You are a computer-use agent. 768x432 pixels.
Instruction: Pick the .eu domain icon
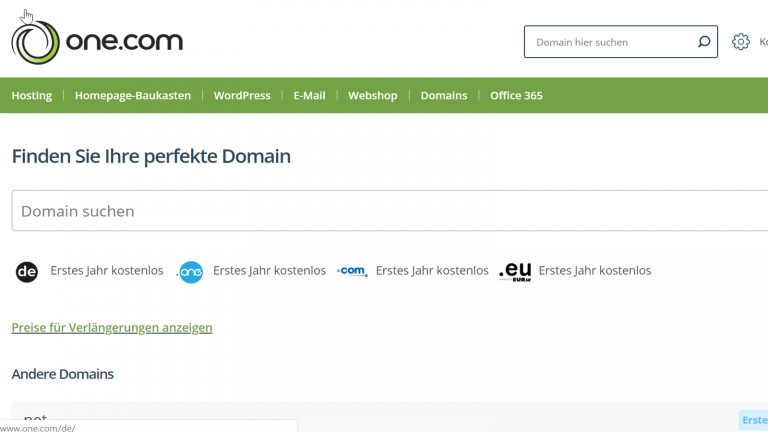(x=515, y=271)
